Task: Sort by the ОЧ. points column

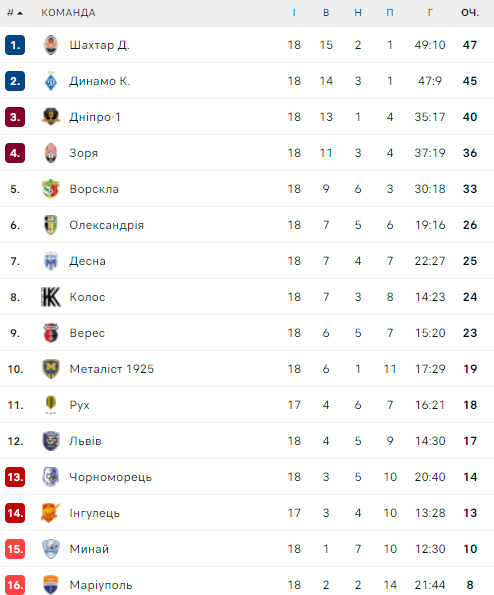Action: 470,13
